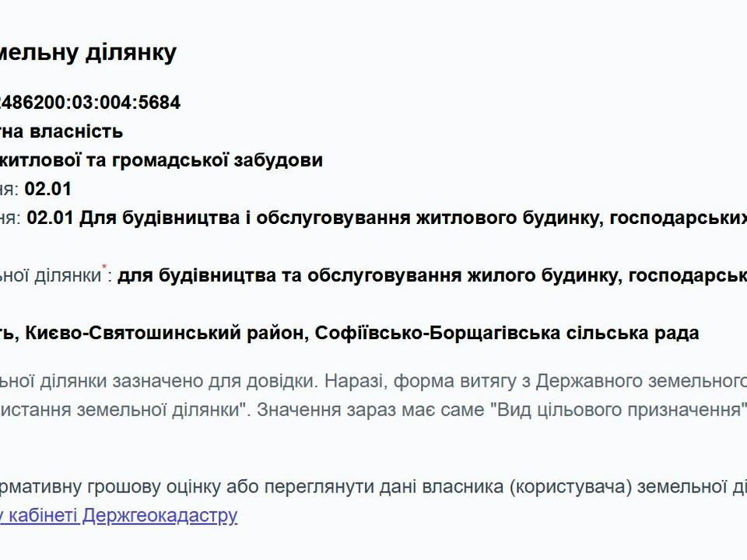The width and height of the screenshot is (747, 560).
Task: Click the word 'господарських' in the 02.01 line
Action: 679,218
